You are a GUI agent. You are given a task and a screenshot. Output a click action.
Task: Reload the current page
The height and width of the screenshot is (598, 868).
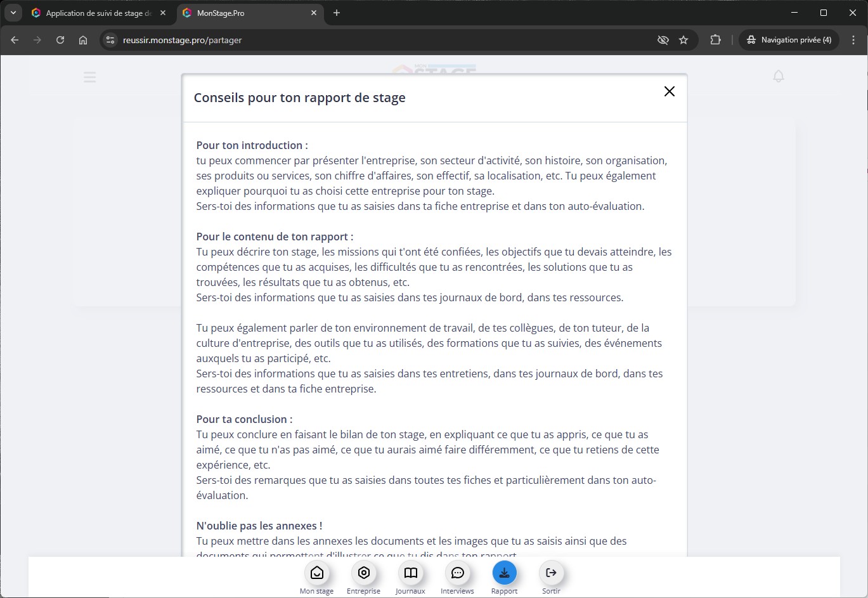(x=60, y=40)
